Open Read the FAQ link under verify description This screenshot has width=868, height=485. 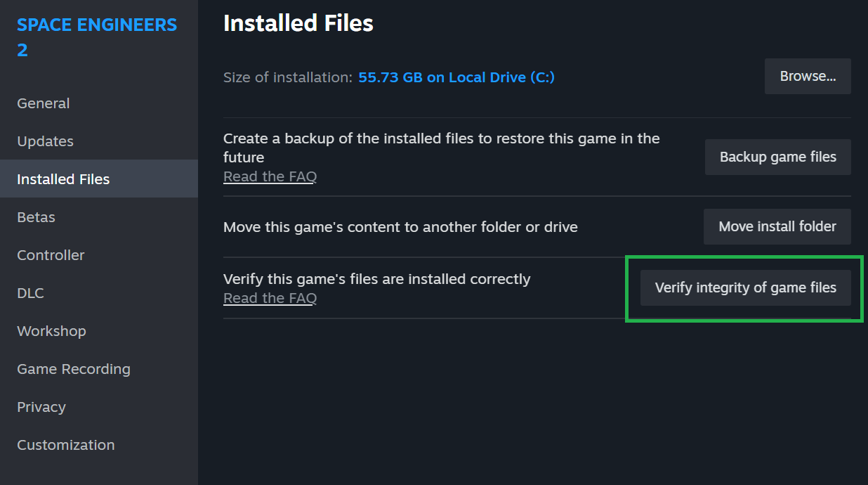(270, 298)
